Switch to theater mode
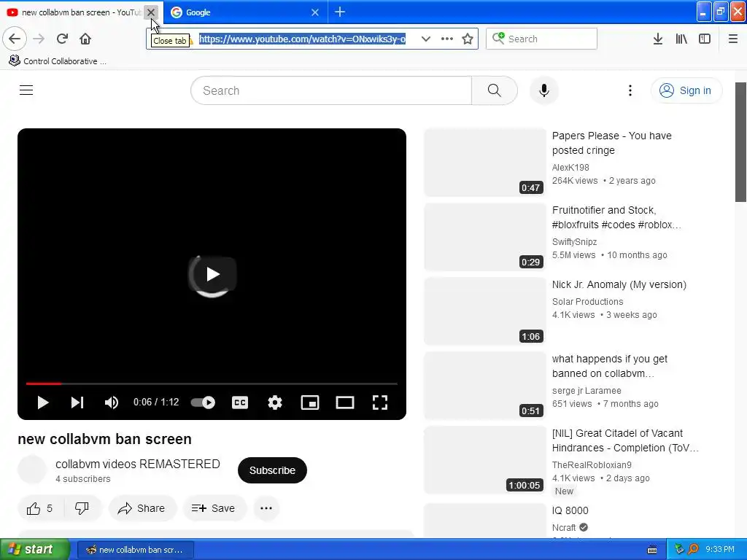Viewport: 747px width, 560px height. [345, 402]
